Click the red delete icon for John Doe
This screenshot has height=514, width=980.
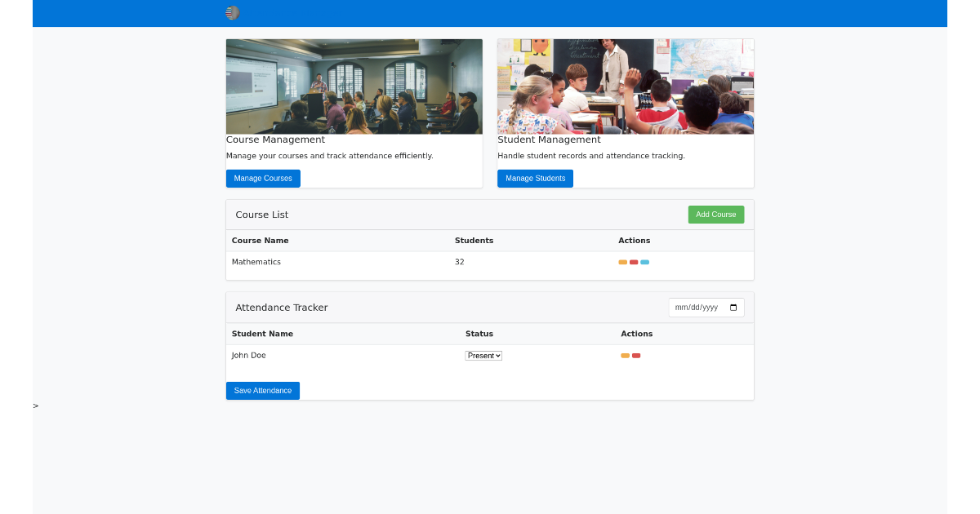(x=636, y=356)
